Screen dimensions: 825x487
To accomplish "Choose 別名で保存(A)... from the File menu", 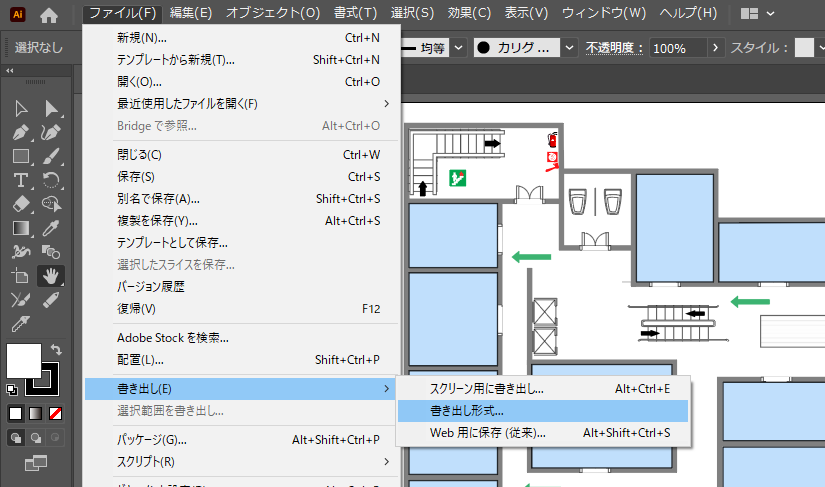I will coord(158,198).
